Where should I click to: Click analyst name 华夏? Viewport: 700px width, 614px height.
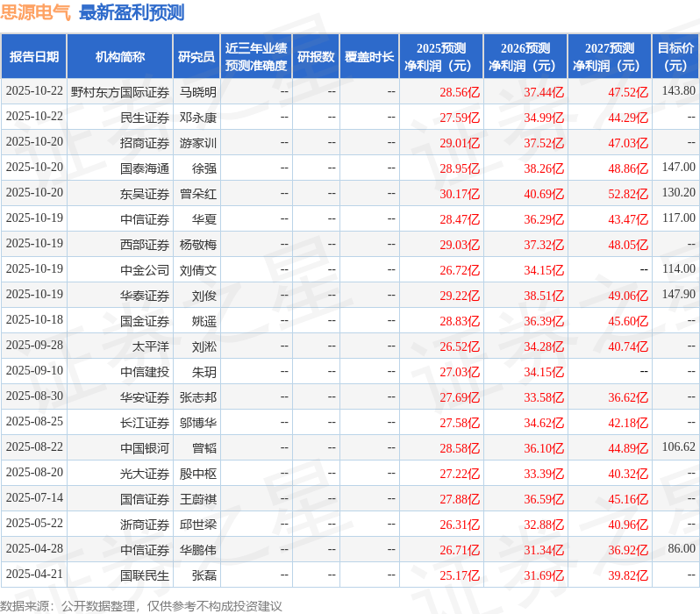(204, 219)
